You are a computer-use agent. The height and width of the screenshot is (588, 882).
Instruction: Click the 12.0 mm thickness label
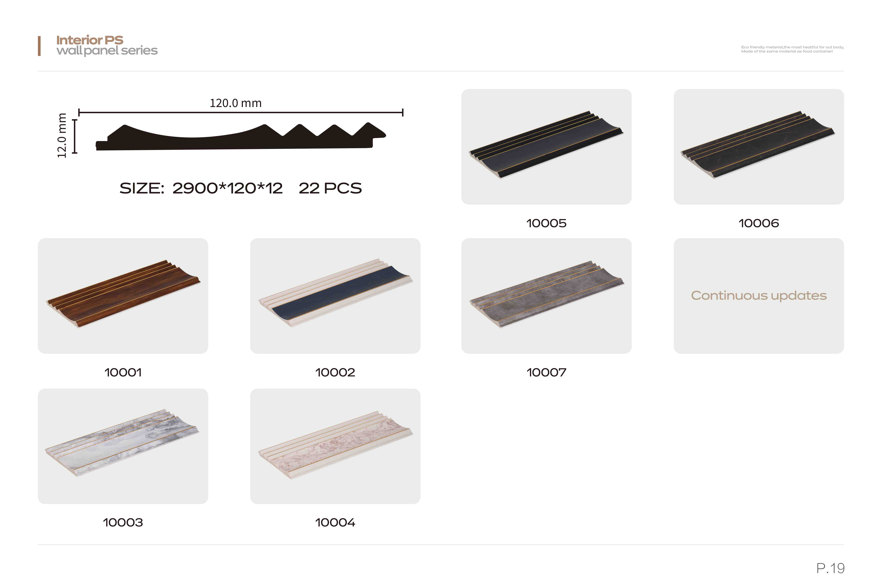point(62,135)
